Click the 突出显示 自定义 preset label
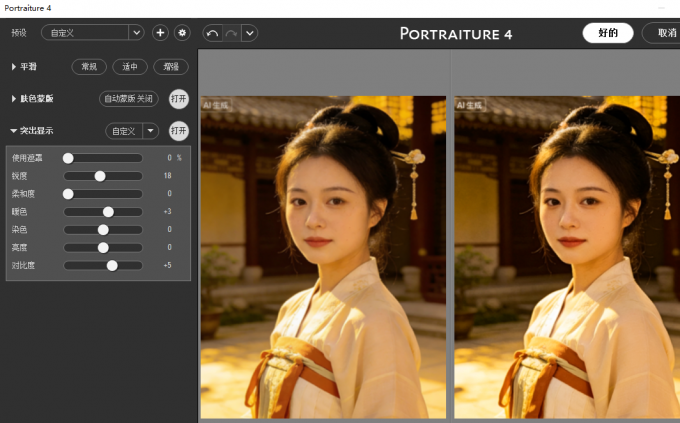680x423 pixels. 124,131
